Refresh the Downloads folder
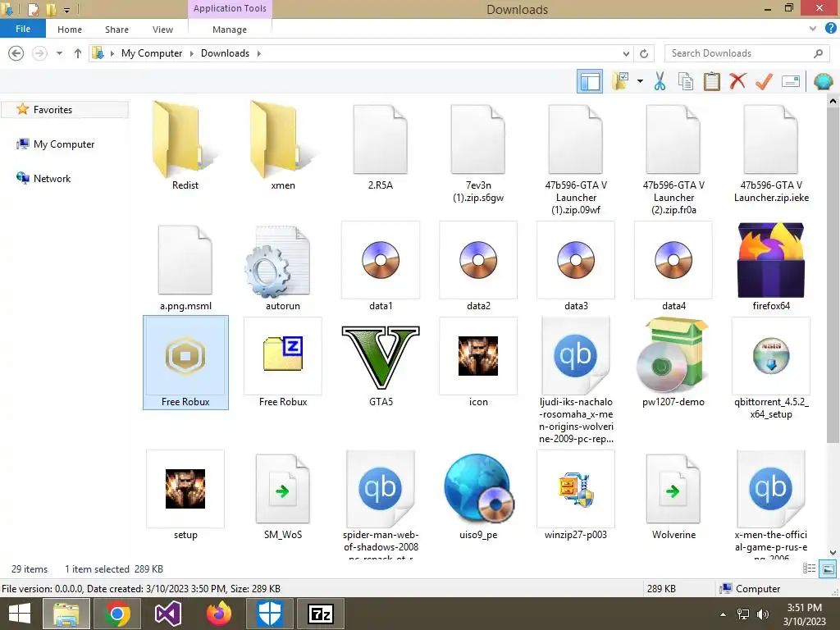840x630 pixels. [x=644, y=53]
